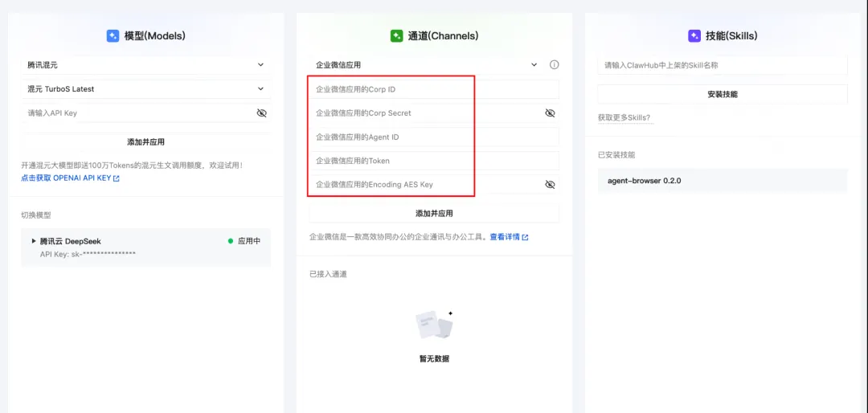This screenshot has height=413, width=868.
Task: Click the blue Models header icon
Action: point(113,36)
